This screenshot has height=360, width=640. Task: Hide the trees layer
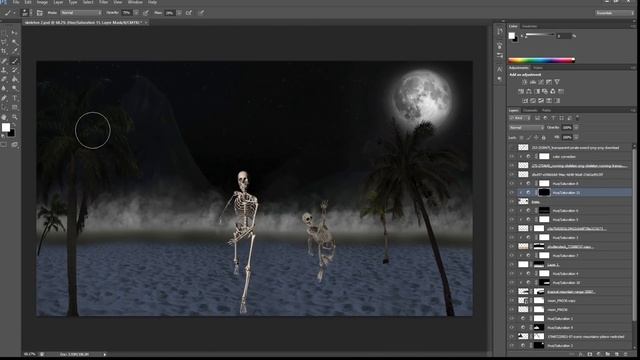click(512, 201)
